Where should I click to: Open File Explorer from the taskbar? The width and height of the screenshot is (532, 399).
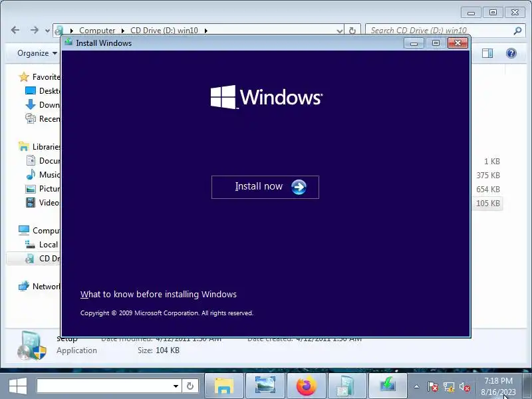[x=224, y=386]
